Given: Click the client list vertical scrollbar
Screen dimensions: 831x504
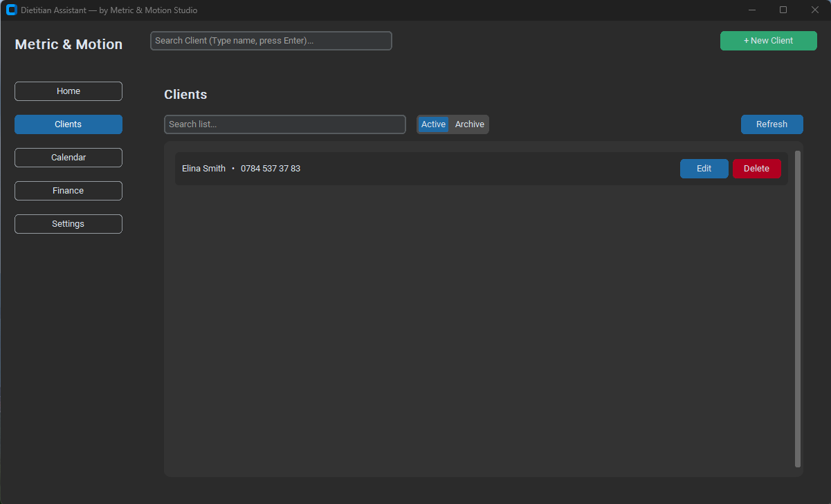Looking at the screenshot, I should (x=798, y=309).
